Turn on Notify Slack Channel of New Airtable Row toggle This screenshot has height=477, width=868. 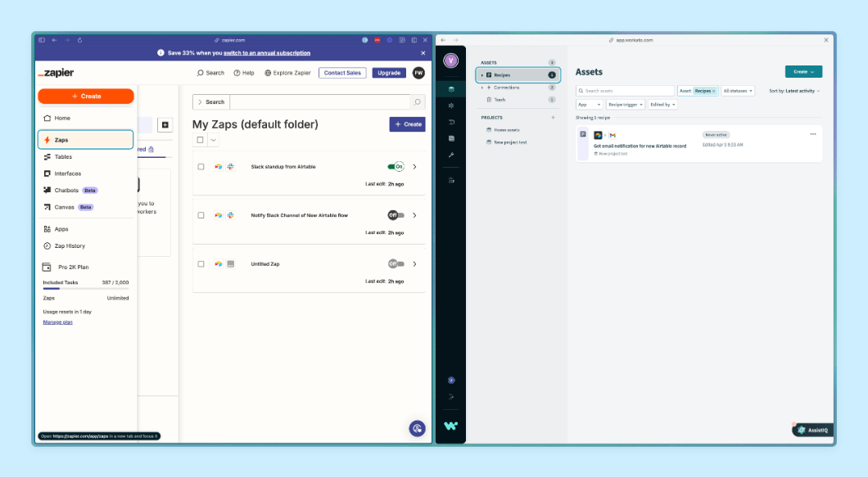396,215
